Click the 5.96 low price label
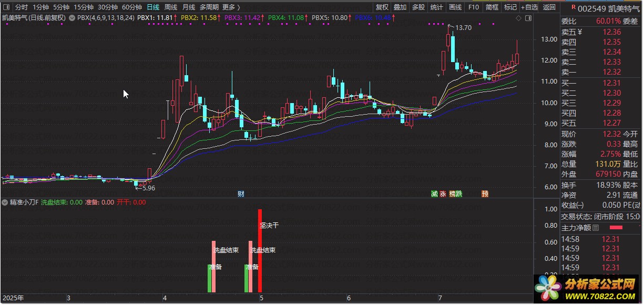The width and height of the screenshot is (644, 305). point(148,188)
